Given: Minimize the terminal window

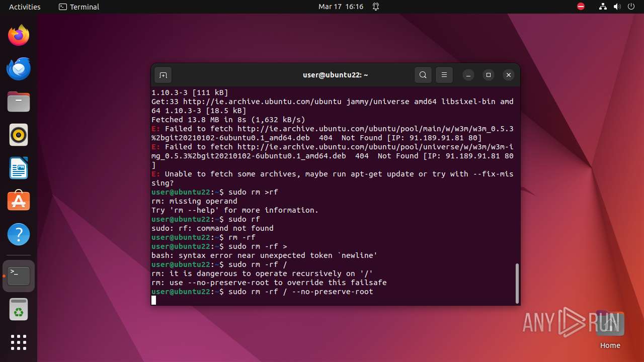Looking at the screenshot, I should click(468, 75).
